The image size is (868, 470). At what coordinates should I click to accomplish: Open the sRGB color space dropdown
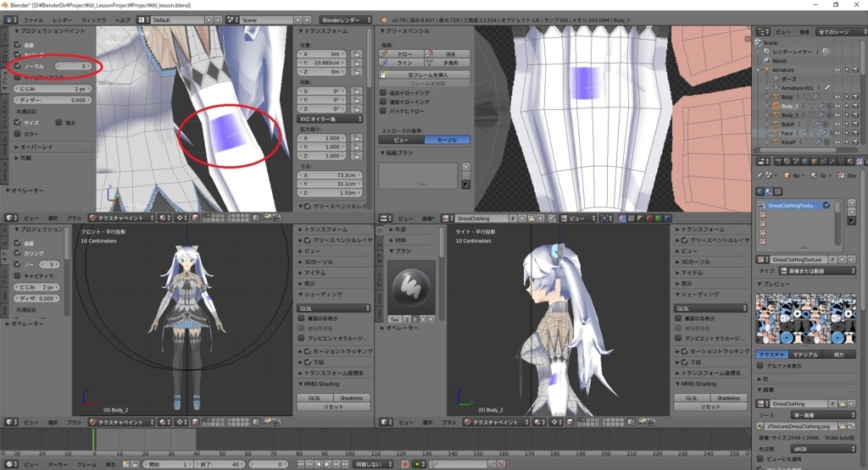click(x=823, y=449)
